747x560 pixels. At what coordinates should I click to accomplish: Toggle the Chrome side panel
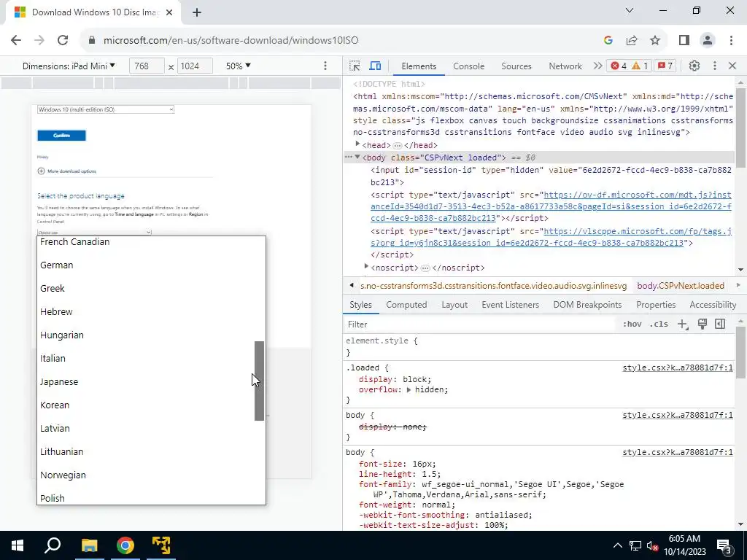pos(684,41)
